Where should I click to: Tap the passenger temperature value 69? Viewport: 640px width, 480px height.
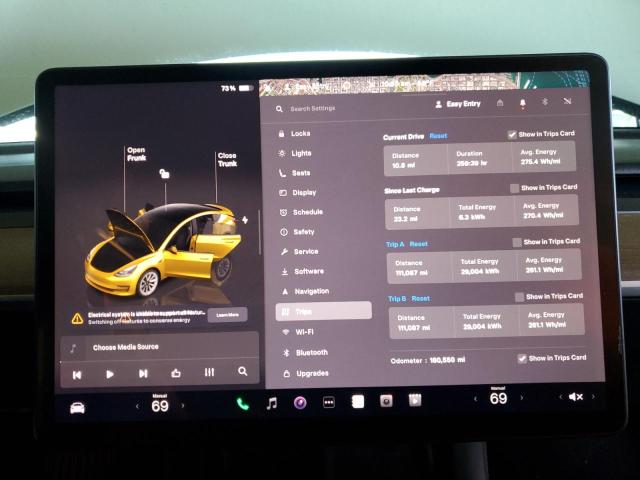498,398
